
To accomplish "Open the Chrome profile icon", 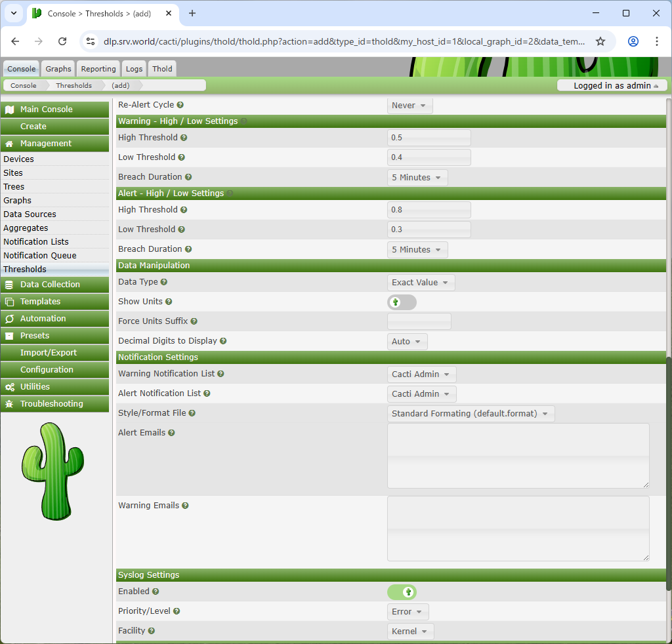I will click(x=633, y=41).
